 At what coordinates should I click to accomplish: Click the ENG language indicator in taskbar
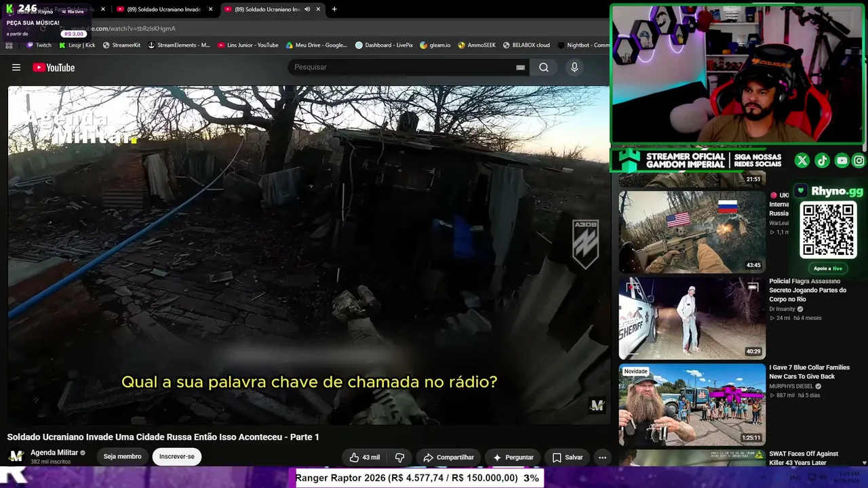[x=795, y=478]
